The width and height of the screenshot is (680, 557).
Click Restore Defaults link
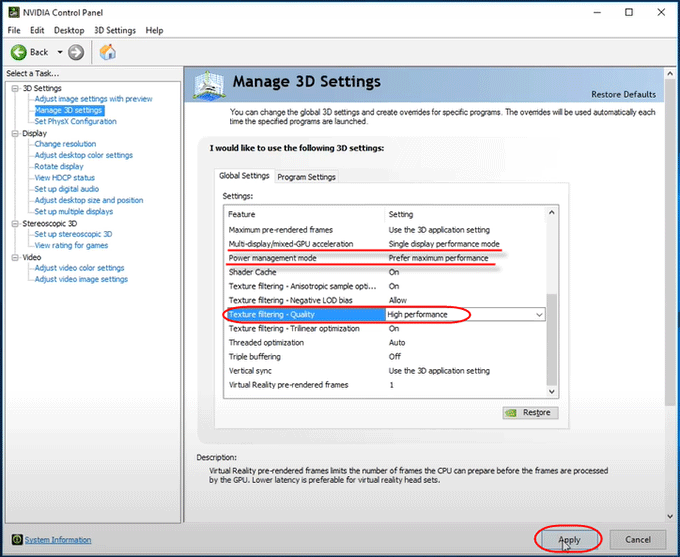click(623, 95)
